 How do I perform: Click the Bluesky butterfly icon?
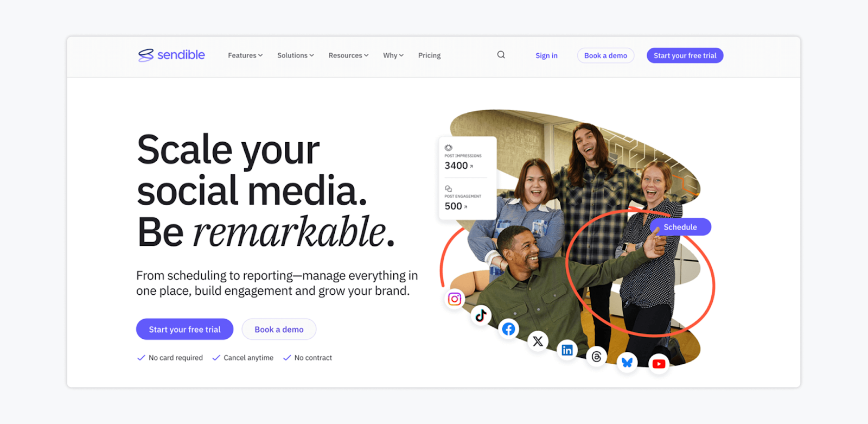tap(627, 362)
